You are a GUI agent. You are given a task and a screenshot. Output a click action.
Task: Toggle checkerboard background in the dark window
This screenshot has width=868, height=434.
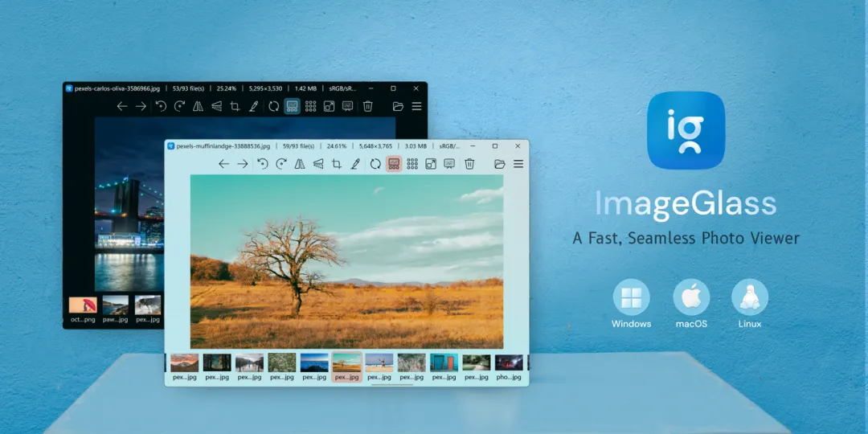(x=310, y=106)
